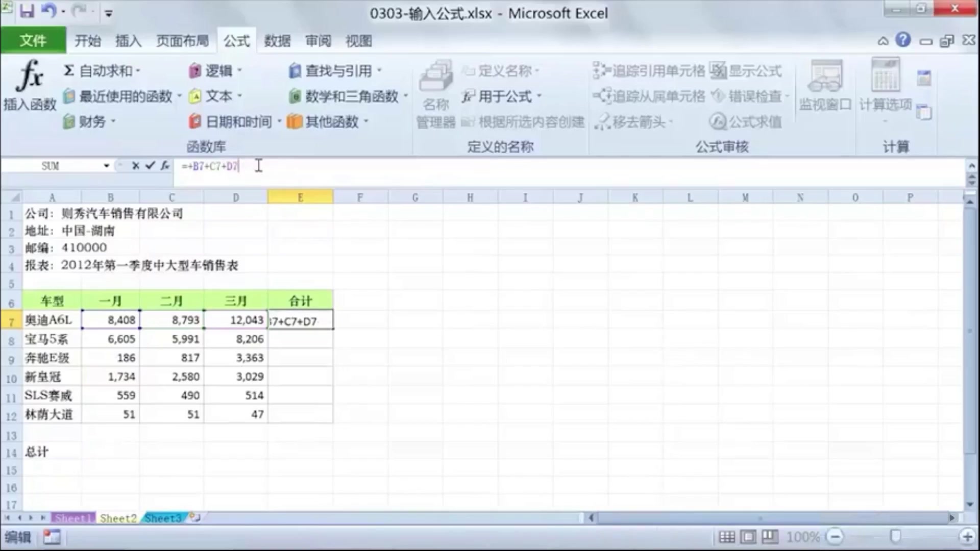
Task: Open the Financial (财务) functions list
Action: click(90, 121)
